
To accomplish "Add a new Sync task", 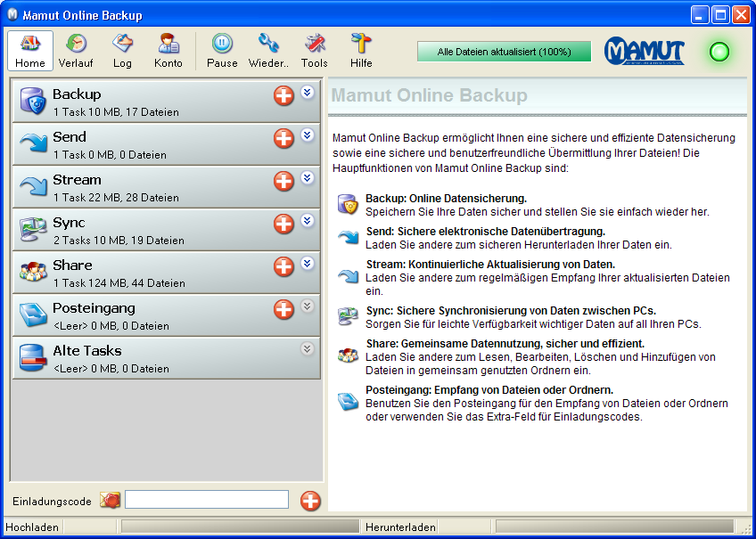I will pos(283,224).
